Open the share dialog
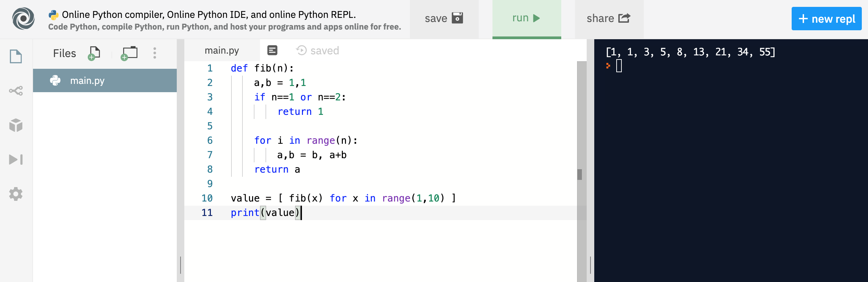This screenshot has width=868, height=282. (x=609, y=18)
